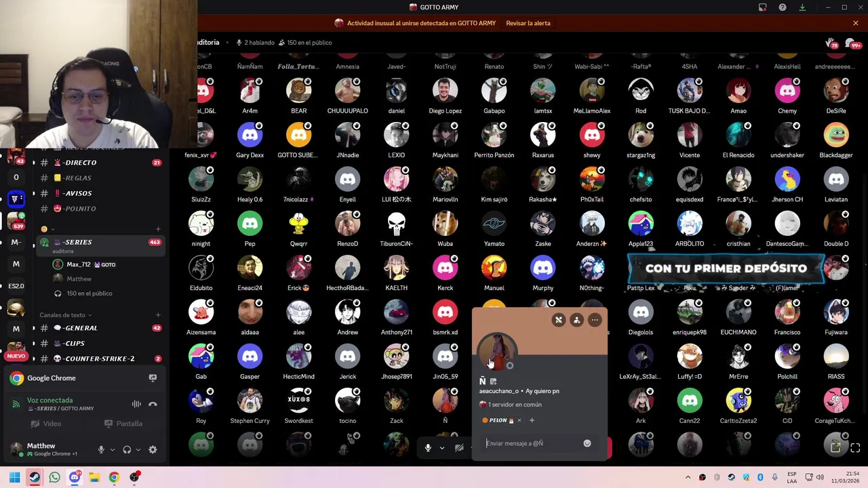Share screen with Pantalla button

[123, 424]
